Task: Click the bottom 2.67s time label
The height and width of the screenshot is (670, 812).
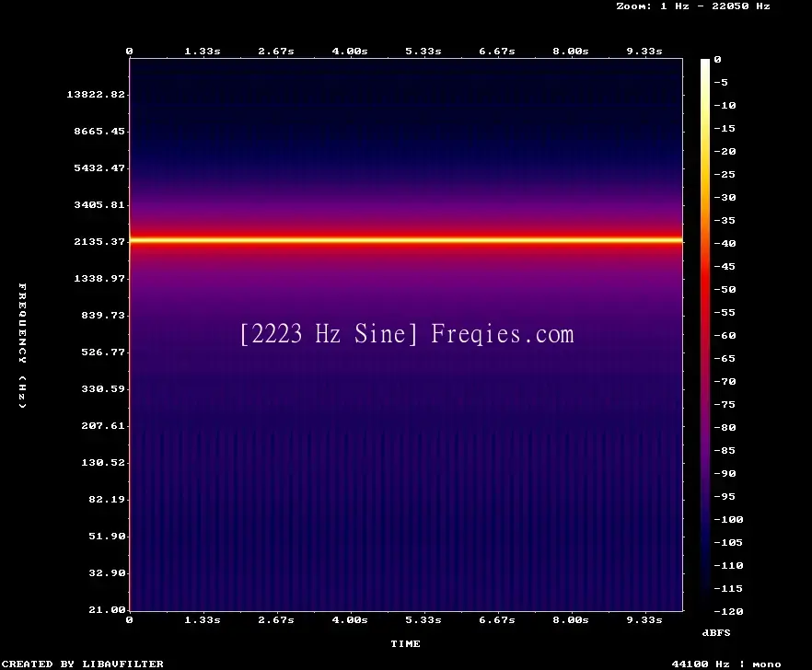Action: point(276,619)
